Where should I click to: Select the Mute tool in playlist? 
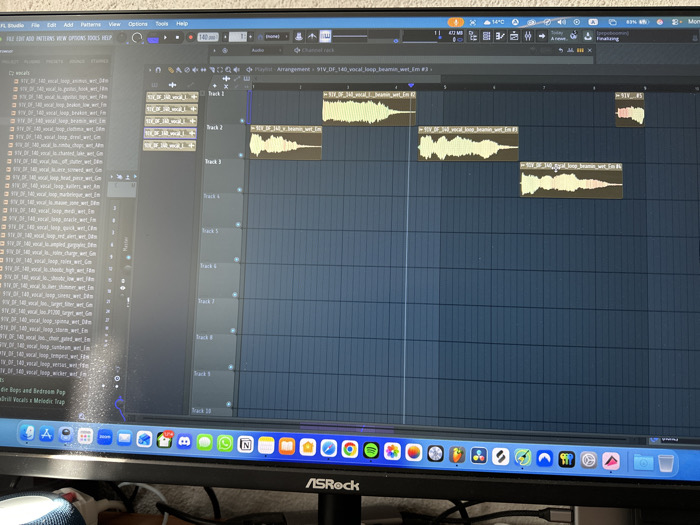(196, 70)
